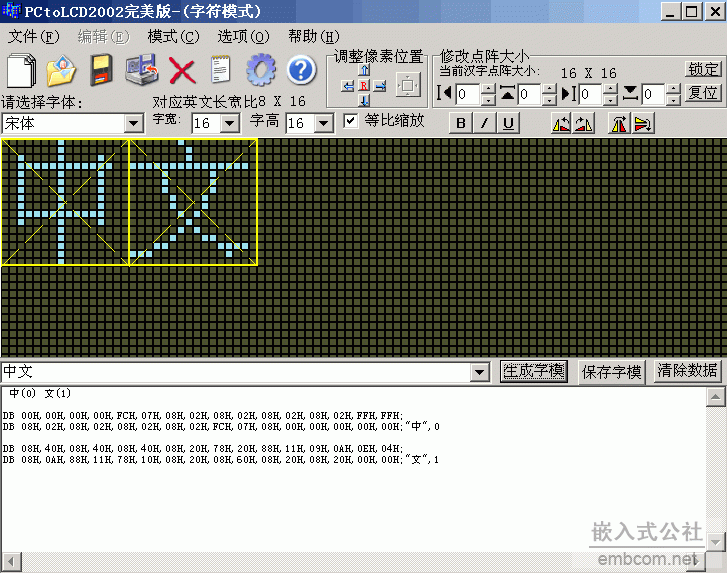
Task: Open the 编辑(E) menu
Action: click(x=103, y=37)
